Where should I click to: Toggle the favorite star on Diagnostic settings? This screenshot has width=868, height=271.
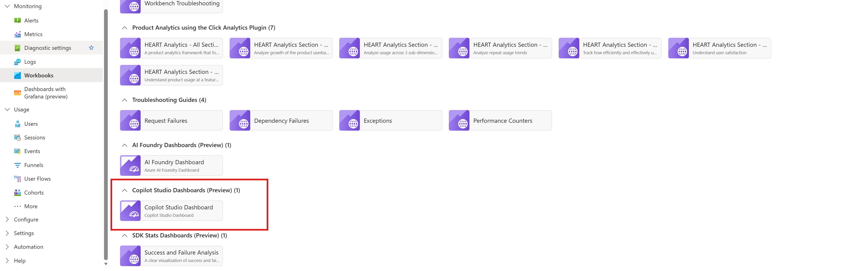[x=91, y=47]
